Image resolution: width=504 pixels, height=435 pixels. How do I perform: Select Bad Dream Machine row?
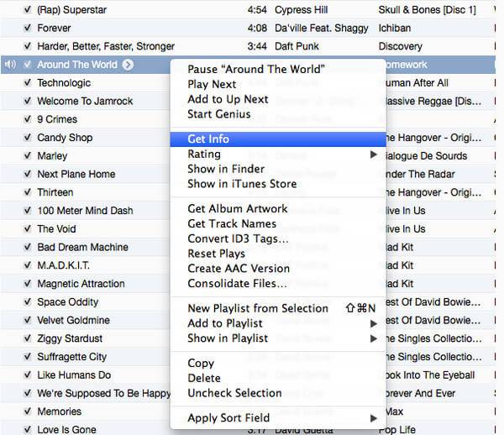click(x=82, y=248)
